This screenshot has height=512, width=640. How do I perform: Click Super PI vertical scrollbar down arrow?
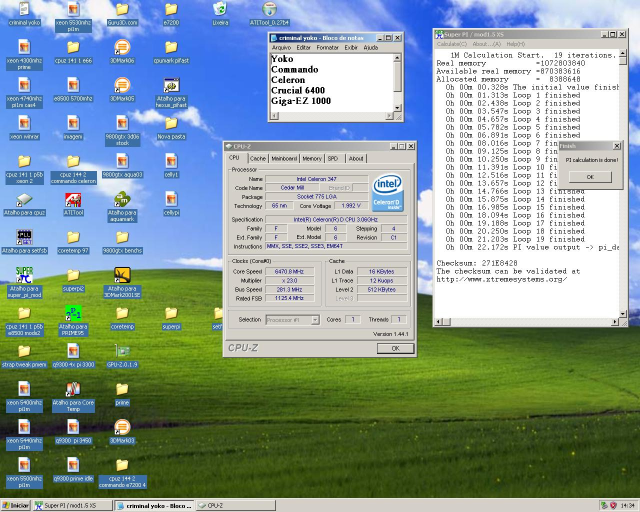click(x=623, y=314)
